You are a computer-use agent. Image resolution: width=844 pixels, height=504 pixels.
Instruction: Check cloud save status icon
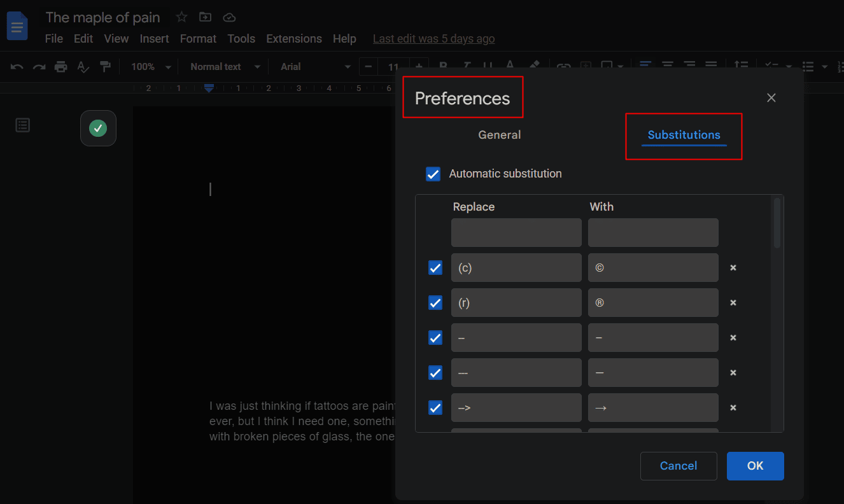(x=229, y=17)
